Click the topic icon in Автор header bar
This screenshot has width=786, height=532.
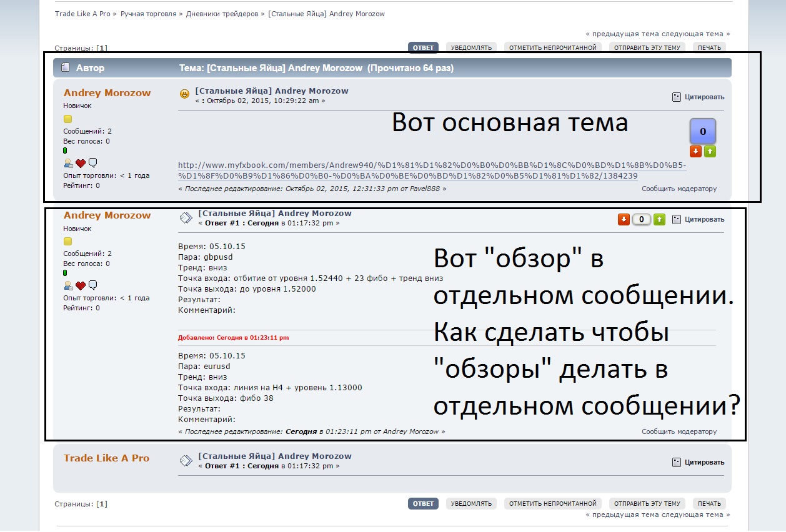click(65, 68)
